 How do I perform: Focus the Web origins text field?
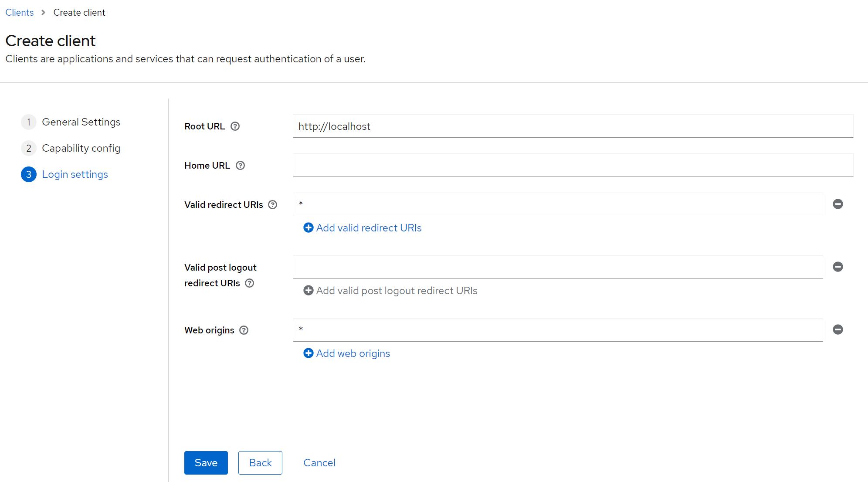(558, 330)
